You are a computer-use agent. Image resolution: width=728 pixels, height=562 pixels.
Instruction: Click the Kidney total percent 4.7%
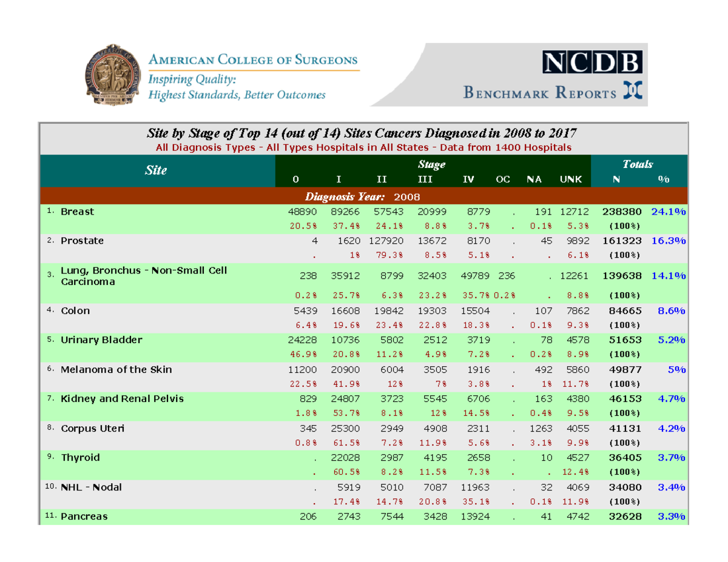pyautogui.click(x=672, y=398)
